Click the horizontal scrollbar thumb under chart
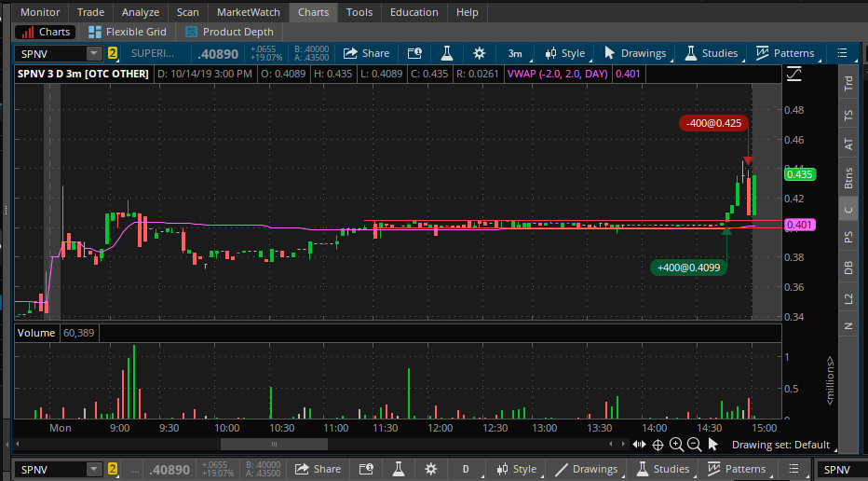 click(274, 445)
